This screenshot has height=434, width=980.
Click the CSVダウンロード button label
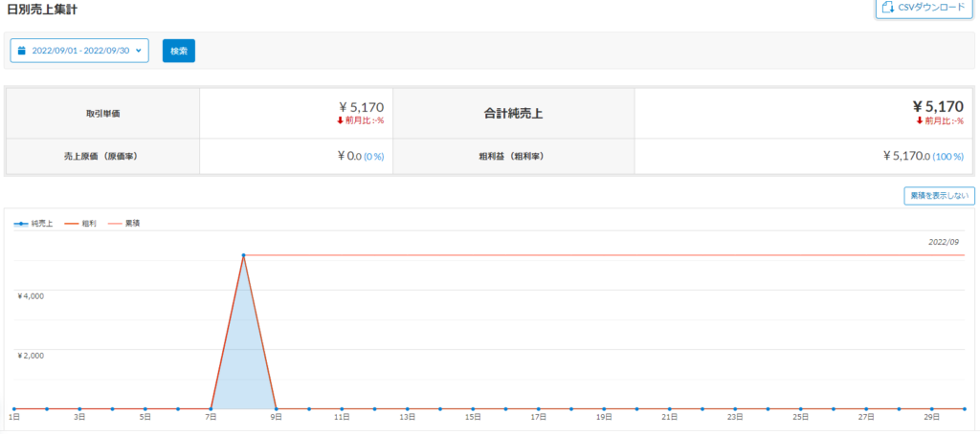(931, 8)
